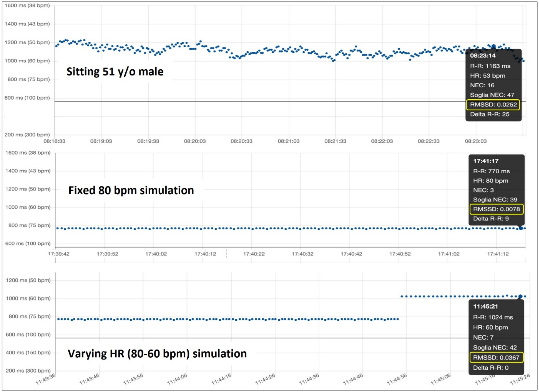Click the top chart's 1200 ms (50 bpm) label
This screenshot has width=539, height=392.
[27, 43]
